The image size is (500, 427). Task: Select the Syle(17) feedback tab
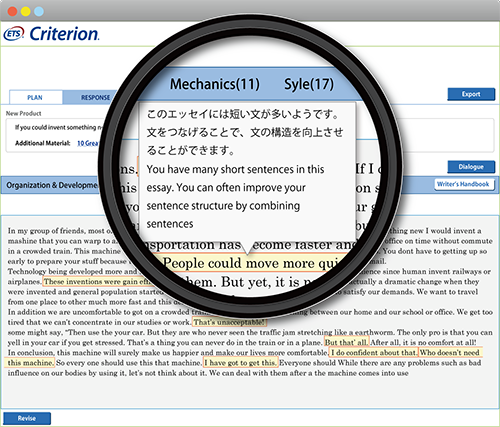(309, 84)
